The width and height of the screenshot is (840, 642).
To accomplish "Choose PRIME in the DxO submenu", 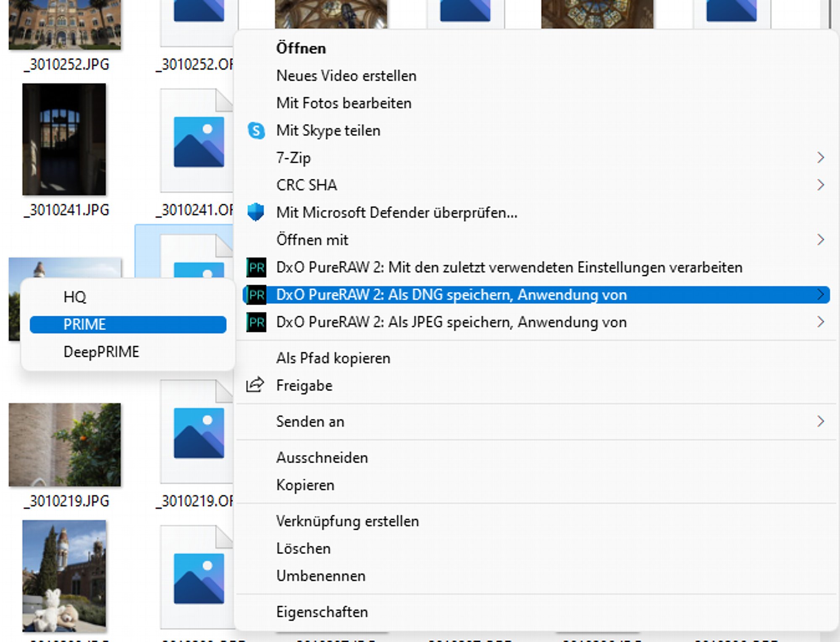I will 128,325.
